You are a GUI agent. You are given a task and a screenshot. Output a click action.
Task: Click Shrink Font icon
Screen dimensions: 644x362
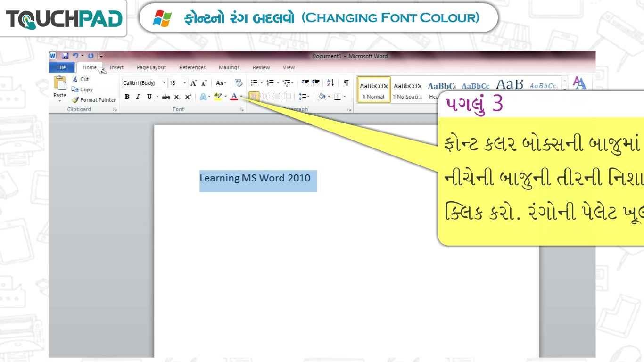coord(204,83)
